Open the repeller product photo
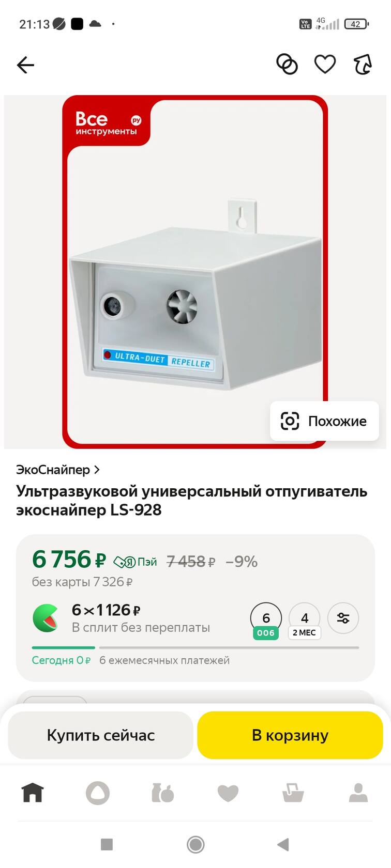The height and width of the screenshot is (868, 391). click(195, 272)
